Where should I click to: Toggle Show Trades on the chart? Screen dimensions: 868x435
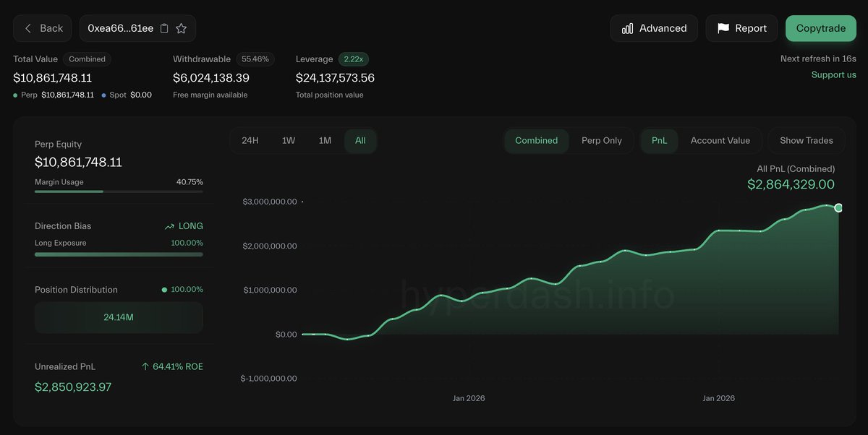click(806, 140)
